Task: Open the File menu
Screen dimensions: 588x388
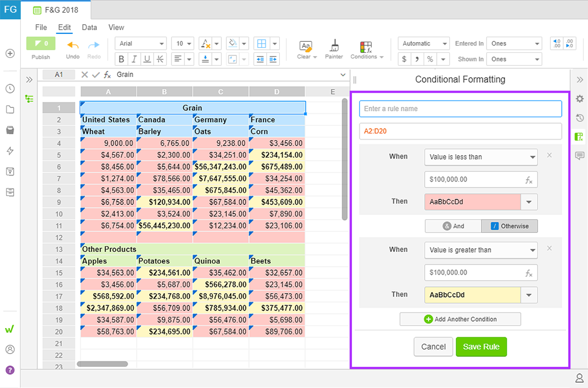Action: [x=41, y=27]
